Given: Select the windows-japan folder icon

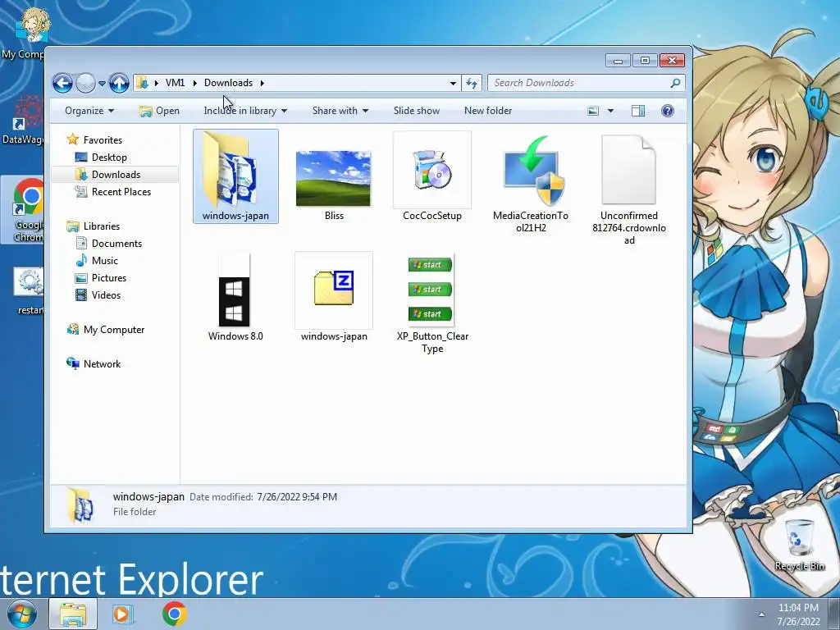Looking at the screenshot, I should (x=235, y=176).
